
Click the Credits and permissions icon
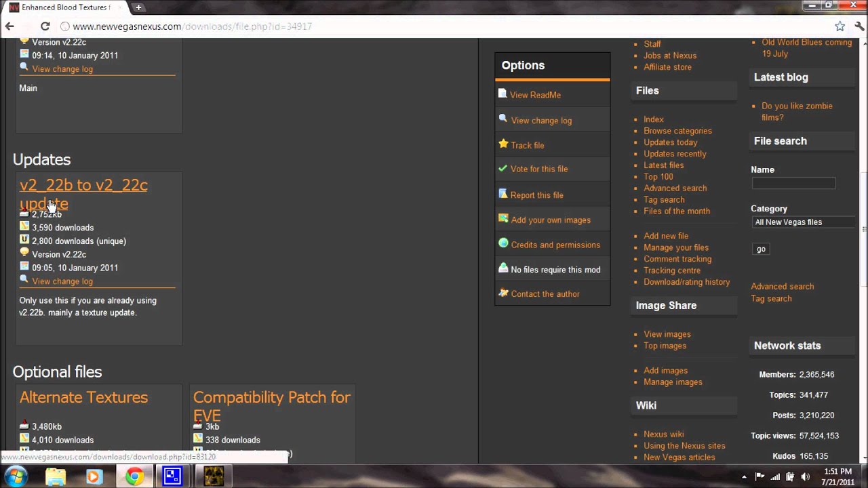pos(503,243)
